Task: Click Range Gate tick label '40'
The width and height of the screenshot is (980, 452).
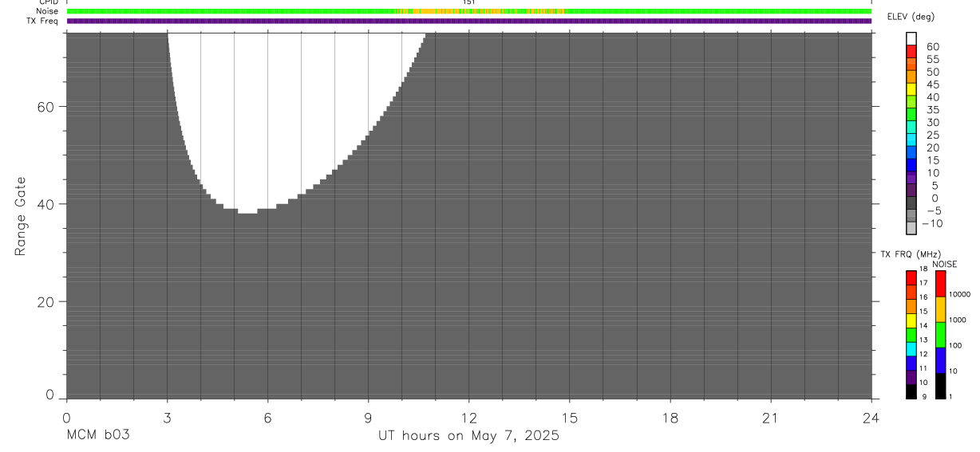Action: pos(44,204)
